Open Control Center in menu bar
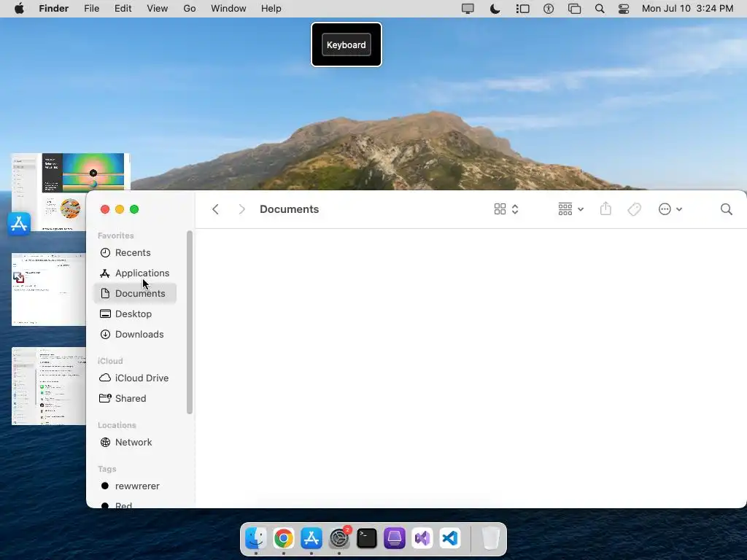 click(x=624, y=9)
